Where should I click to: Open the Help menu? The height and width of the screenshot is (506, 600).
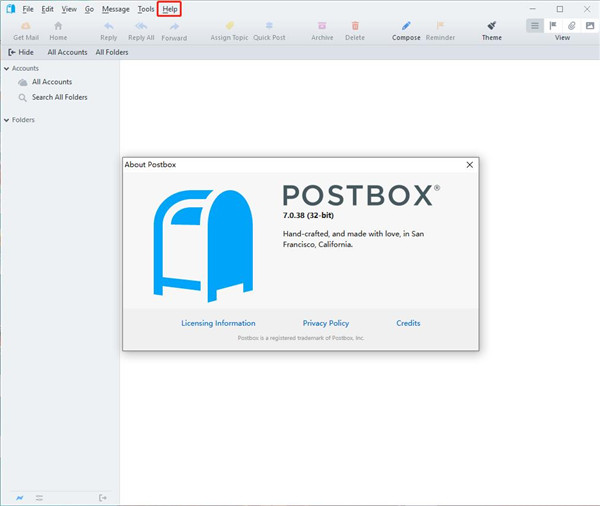click(x=170, y=9)
